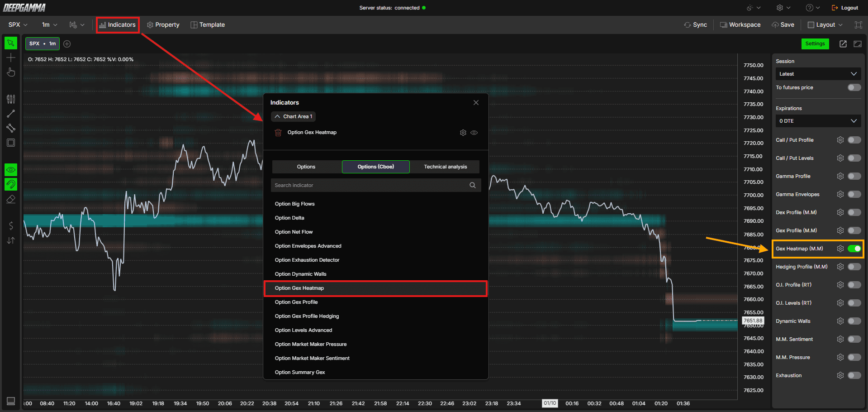Enable Call / Put Profile toggle
The width and height of the screenshot is (868, 412).
click(x=854, y=140)
